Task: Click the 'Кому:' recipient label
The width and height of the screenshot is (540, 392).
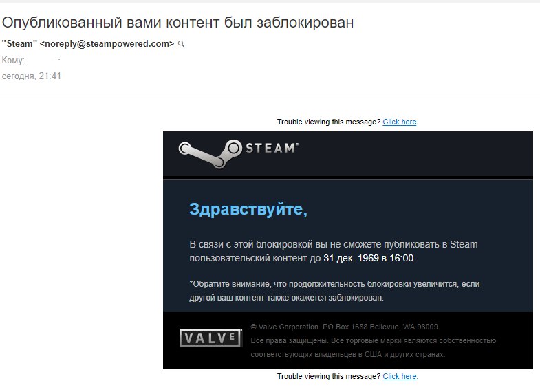Action: tap(13, 61)
